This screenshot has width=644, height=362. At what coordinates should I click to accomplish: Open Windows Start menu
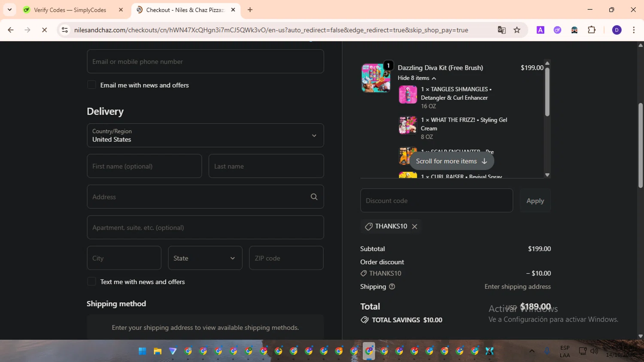(143, 351)
